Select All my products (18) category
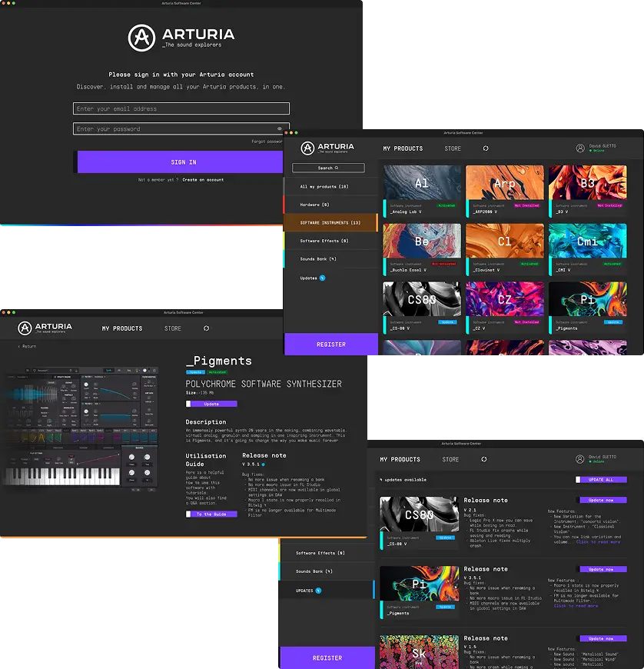This screenshot has width=644, height=669. (x=330, y=186)
